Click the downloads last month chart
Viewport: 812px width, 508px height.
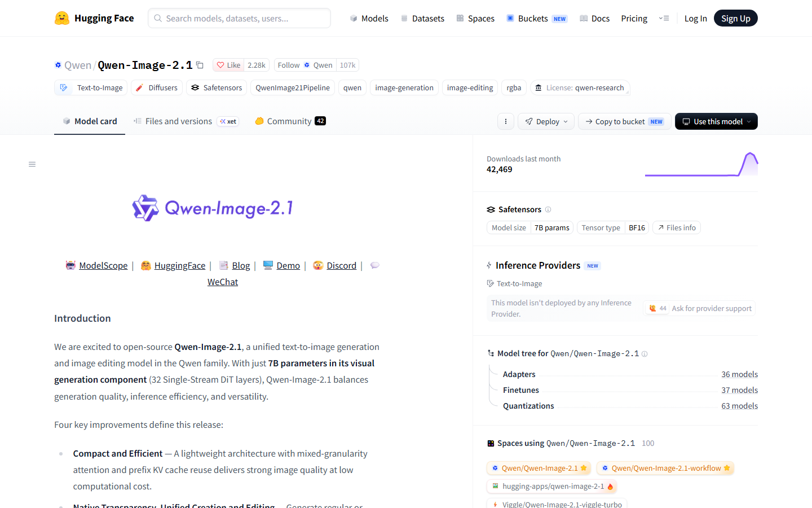coord(701,164)
